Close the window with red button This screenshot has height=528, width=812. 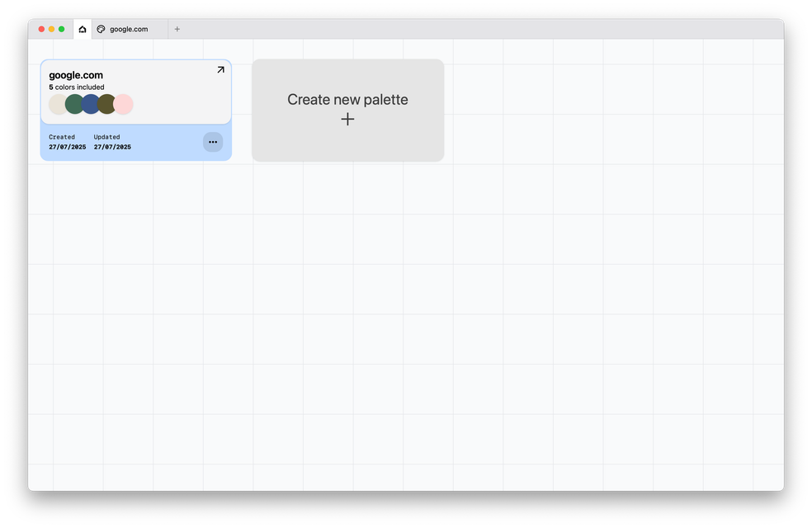pyautogui.click(x=41, y=29)
